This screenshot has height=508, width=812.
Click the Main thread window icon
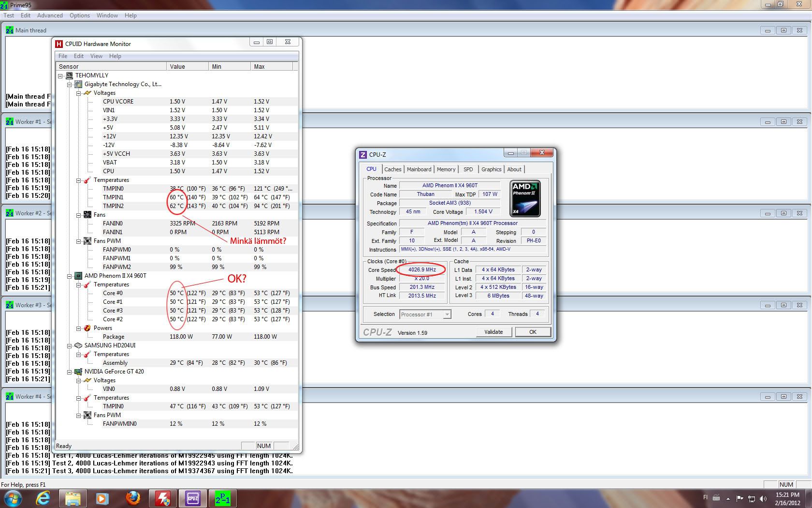(x=10, y=30)
